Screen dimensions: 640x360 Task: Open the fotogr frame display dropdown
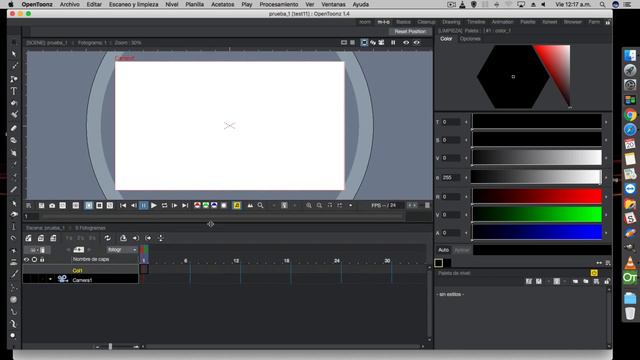(122, 249)
